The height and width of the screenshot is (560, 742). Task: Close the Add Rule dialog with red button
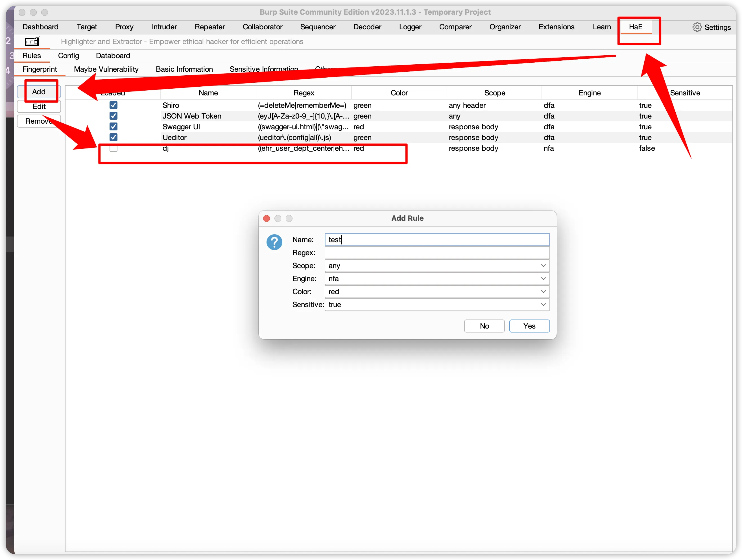coord(267,219)
